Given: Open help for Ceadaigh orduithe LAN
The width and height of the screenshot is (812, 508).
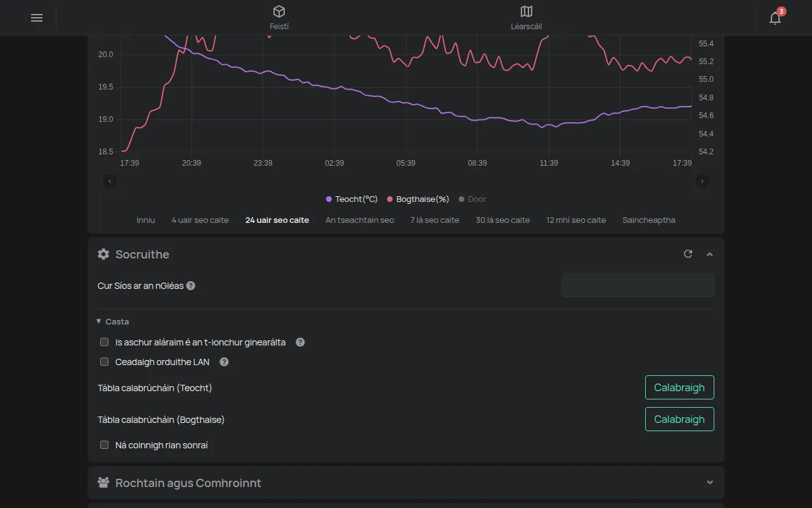Looking at the screenshot, I should pos(224,362).
